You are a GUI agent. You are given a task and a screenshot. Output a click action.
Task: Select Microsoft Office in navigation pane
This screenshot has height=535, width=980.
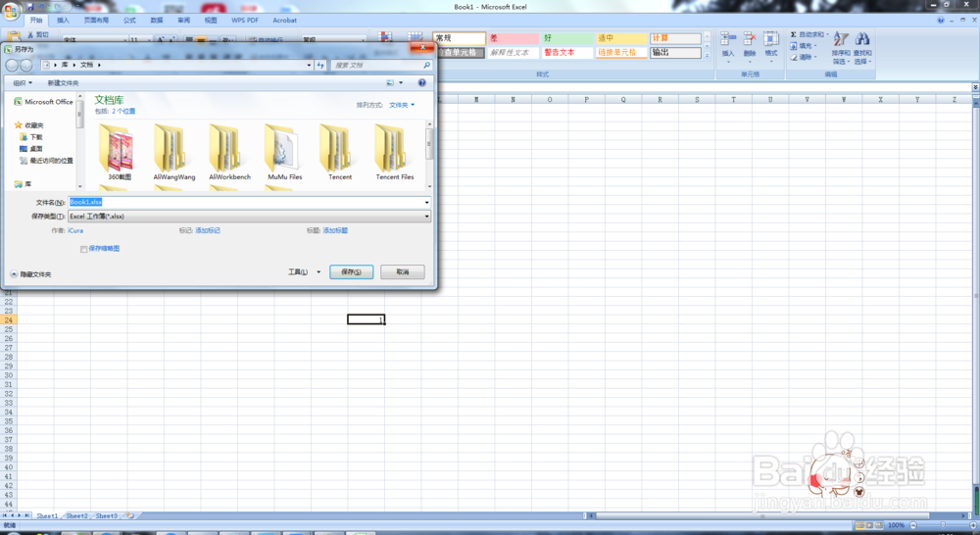tap(43, 101)
